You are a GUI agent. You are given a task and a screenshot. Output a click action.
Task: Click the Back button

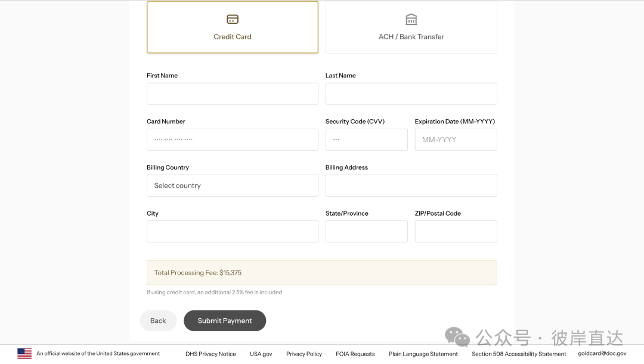(x=158, y=321)
